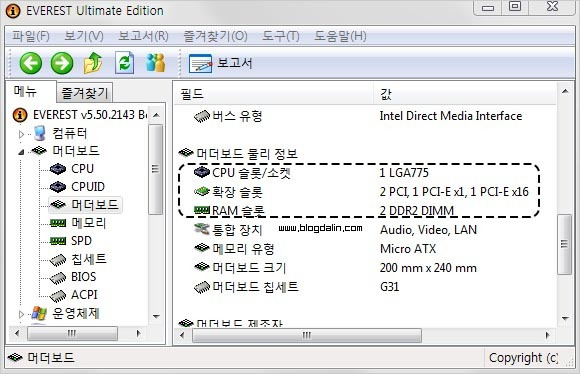Click the 칩세트 chip icon in the tree
The height and width of the screenshot is (374, 580).
[58, 260]
